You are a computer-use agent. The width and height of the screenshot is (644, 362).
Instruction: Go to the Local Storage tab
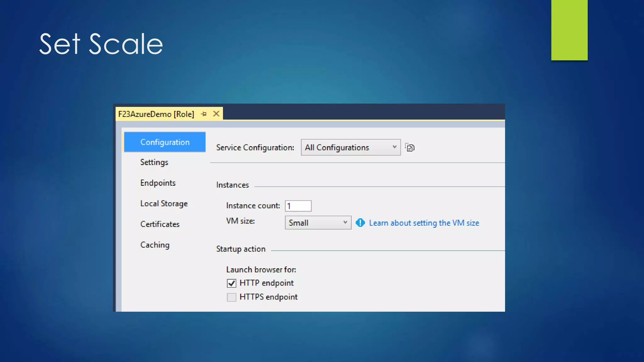[164, 204]
